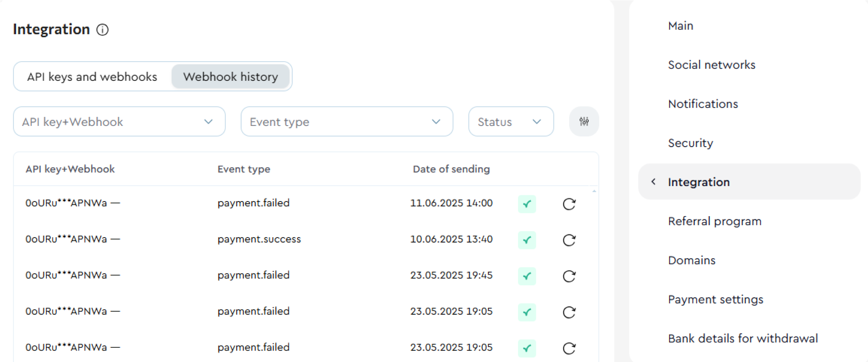The width and height of the screenshot is (868, 362).
Task: Open the API key+Webhook dropdown
Action: (119, 121)
